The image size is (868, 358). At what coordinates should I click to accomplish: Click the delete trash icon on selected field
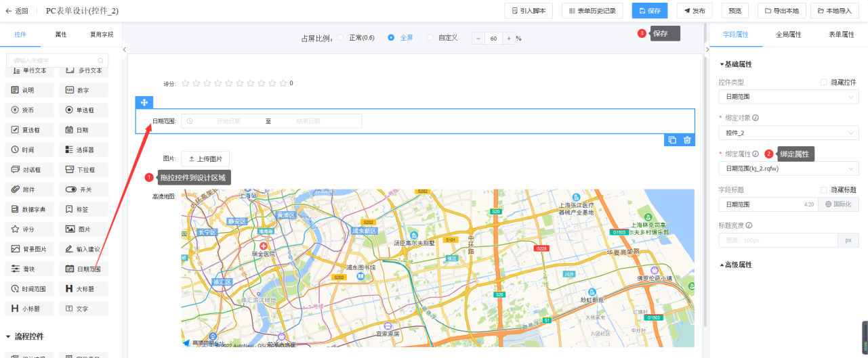click(x=687, y=140)
